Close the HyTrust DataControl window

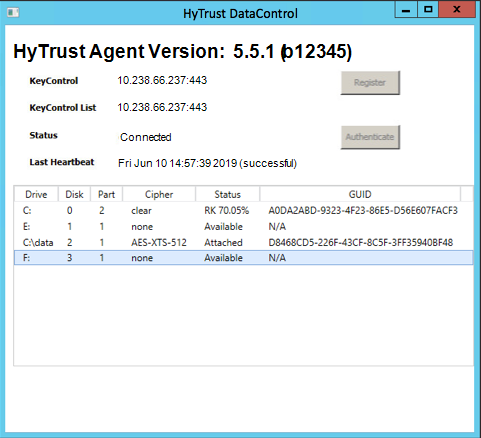457,10
